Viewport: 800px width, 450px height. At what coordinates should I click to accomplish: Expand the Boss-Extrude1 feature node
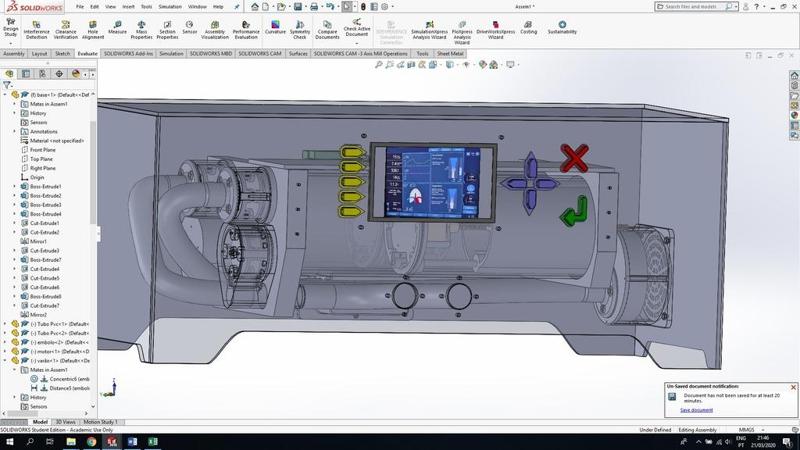pyautogui.click(x=14, y=186)
